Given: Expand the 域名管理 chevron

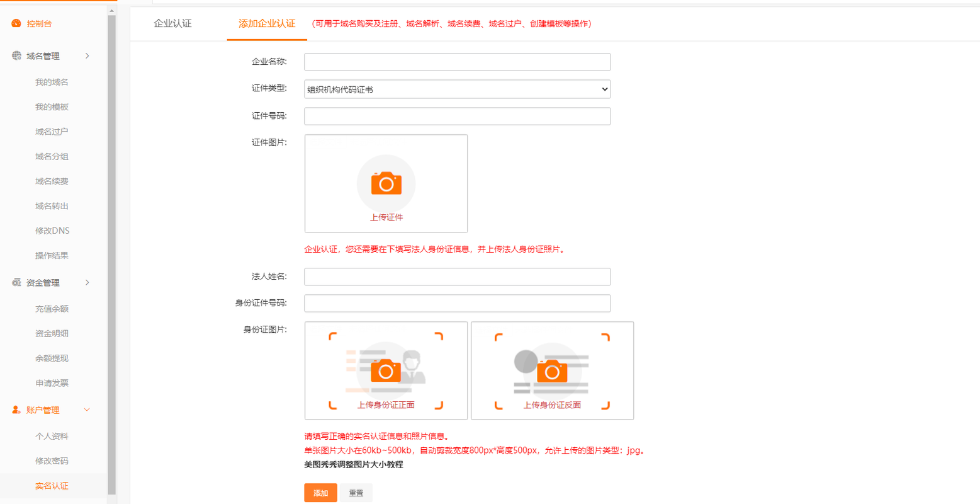Looking at the screenshot, I should click(x=87, y=56).
